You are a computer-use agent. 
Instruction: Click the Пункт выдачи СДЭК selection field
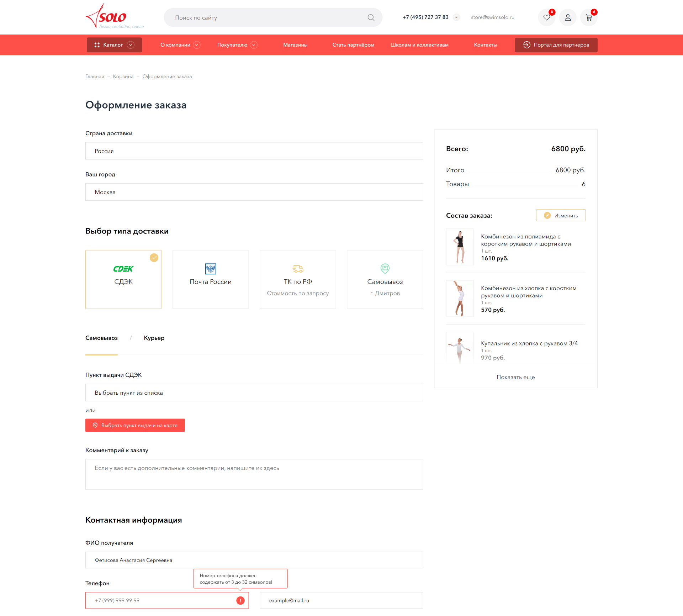[x=254, y=393]
